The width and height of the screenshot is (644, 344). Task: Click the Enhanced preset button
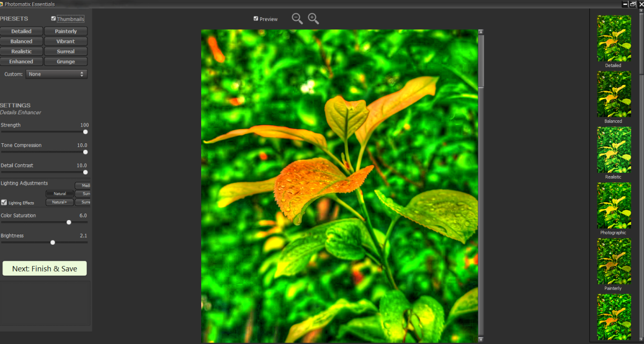coord(21,62)
